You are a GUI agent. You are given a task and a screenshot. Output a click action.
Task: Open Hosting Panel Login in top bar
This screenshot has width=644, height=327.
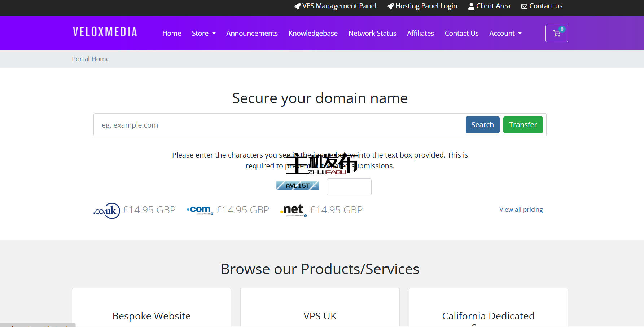(x=422, y=6)
